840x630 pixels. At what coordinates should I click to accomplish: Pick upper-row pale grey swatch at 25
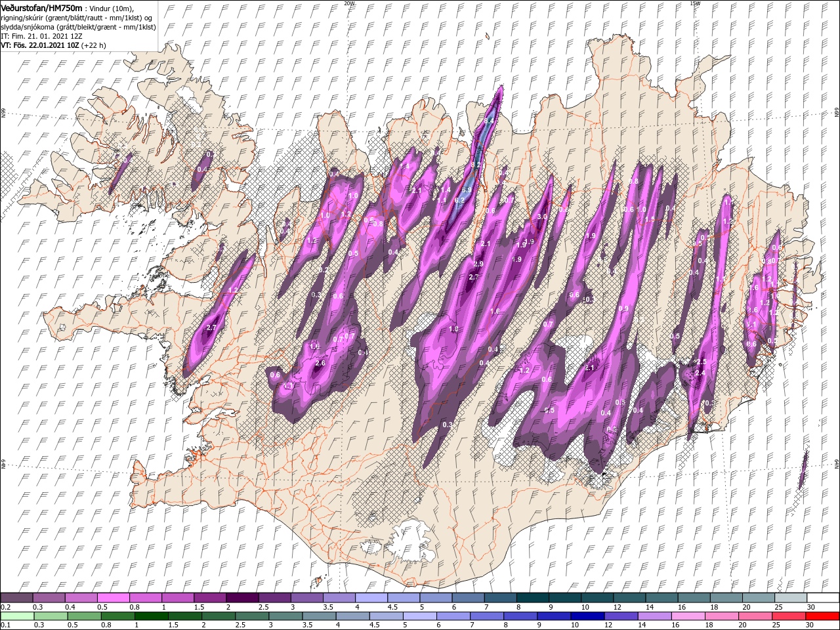click(x=791, y=597)
